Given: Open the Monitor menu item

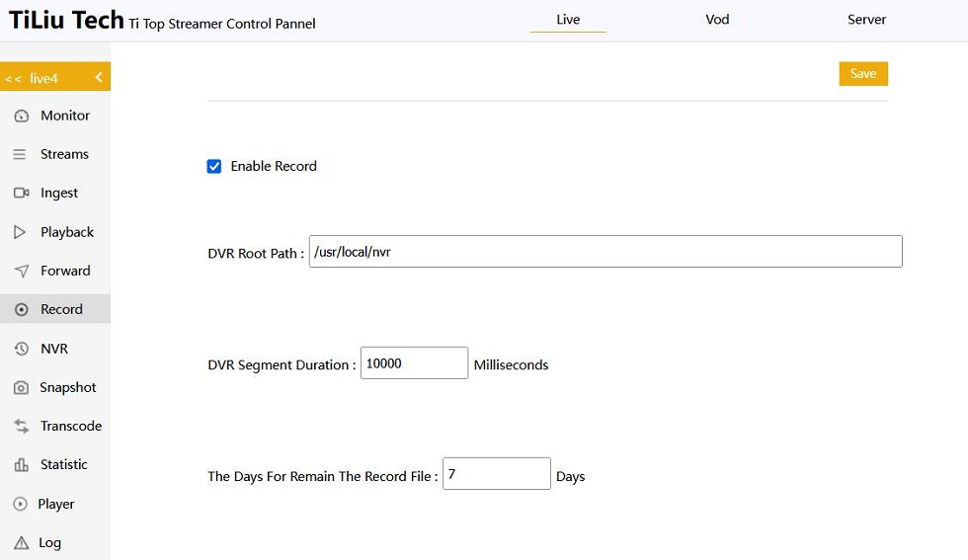Looking at the screenshot, I should coord(55,116).
